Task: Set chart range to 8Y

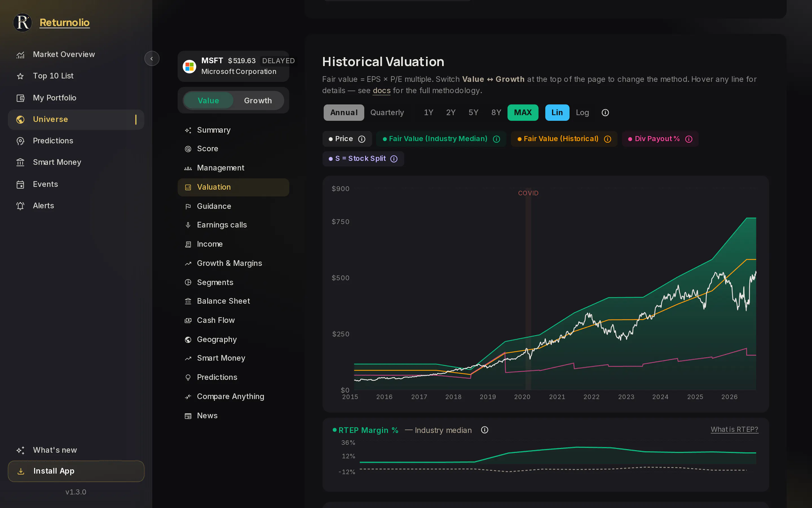Action: tap(496, 113)
